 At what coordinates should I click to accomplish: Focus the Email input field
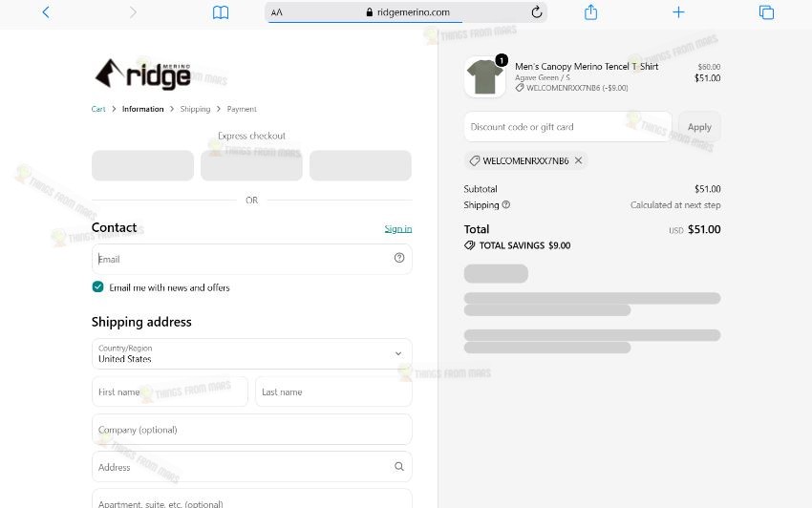(x=251, y=259)
